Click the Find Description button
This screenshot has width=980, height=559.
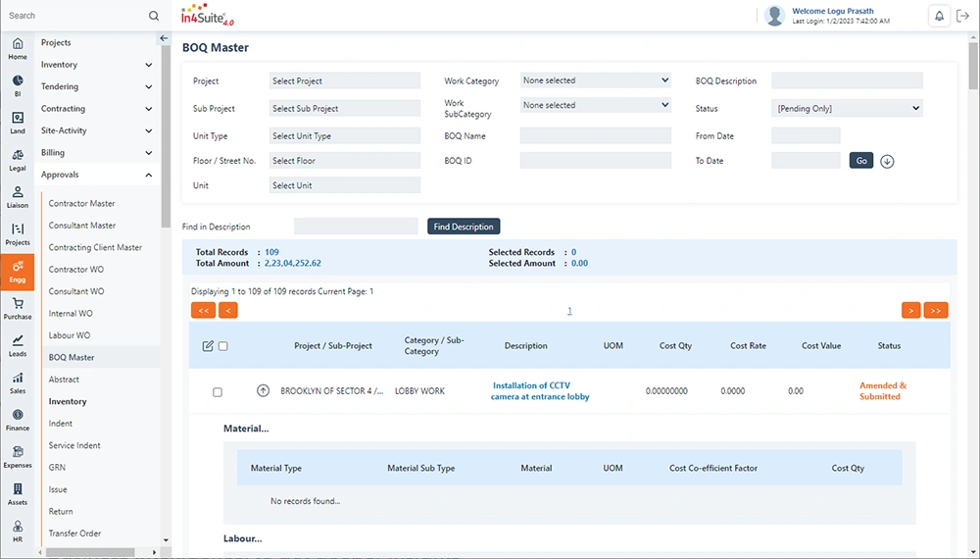click(464, 227)
